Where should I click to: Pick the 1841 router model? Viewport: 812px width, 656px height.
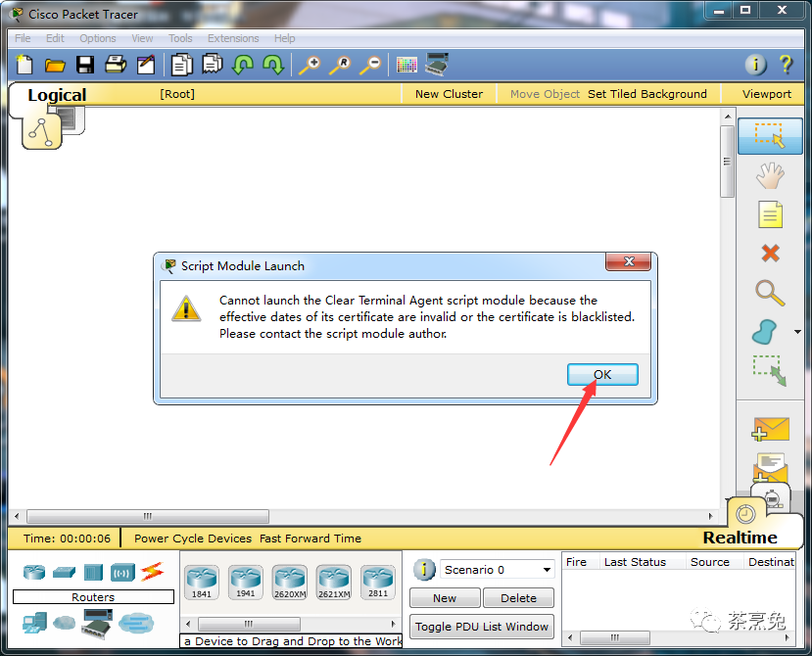point(202,583)
